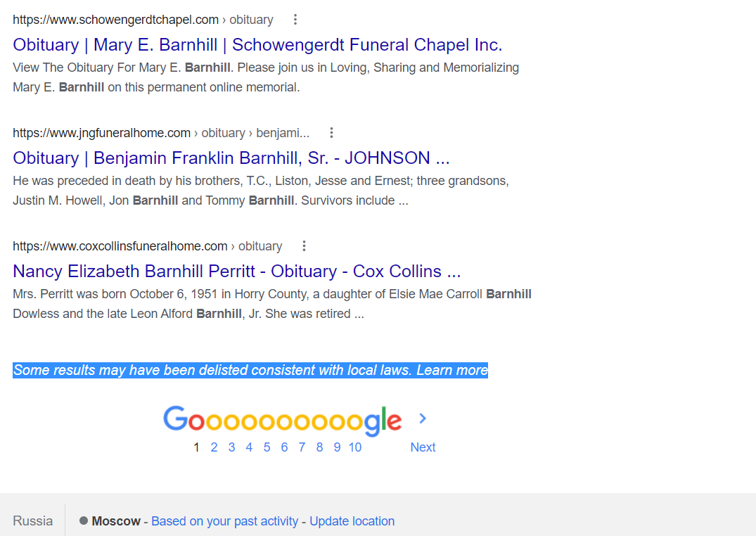
Task: Jump to results page 5
Action: click(267, 447)
